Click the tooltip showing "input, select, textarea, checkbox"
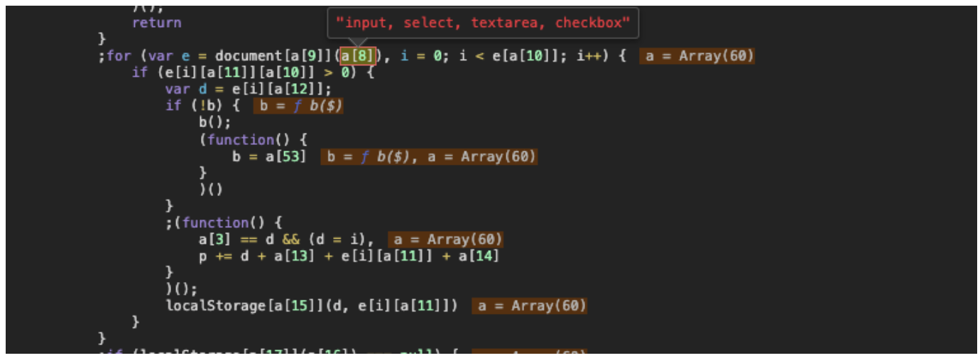Viewport: 980px width, 358px height. (483, 23)
